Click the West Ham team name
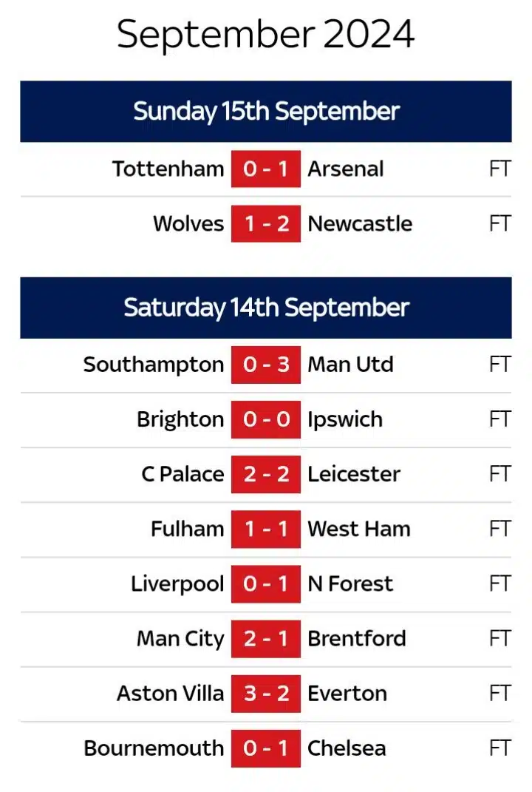This screenshot has height=792, width=532. (x=359, y=529)
